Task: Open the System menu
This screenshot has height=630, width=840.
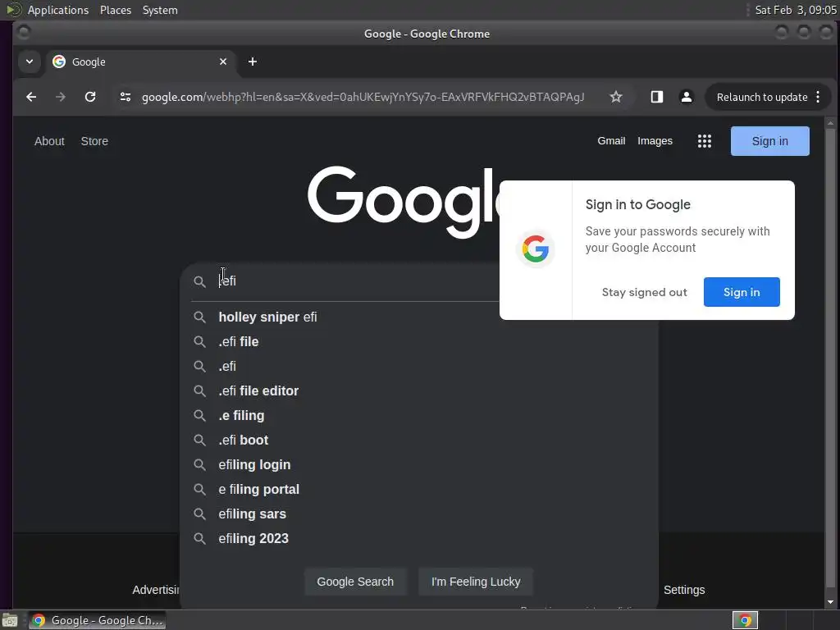Action: click(160, 10)
